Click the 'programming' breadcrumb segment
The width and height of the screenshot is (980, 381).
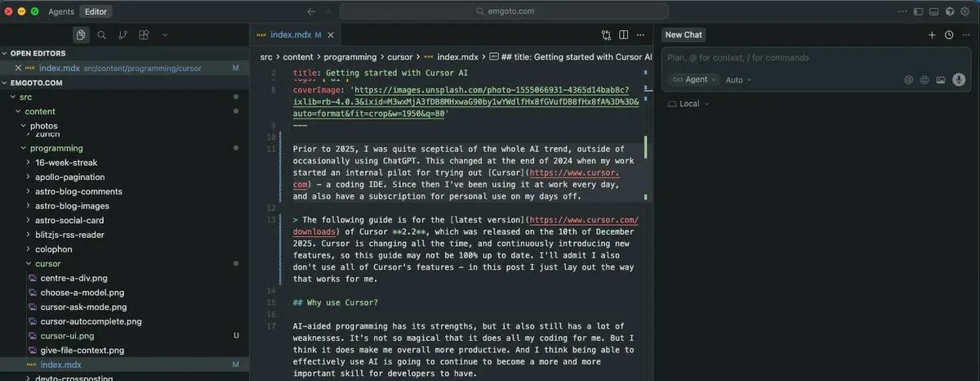tap(350, 57)
